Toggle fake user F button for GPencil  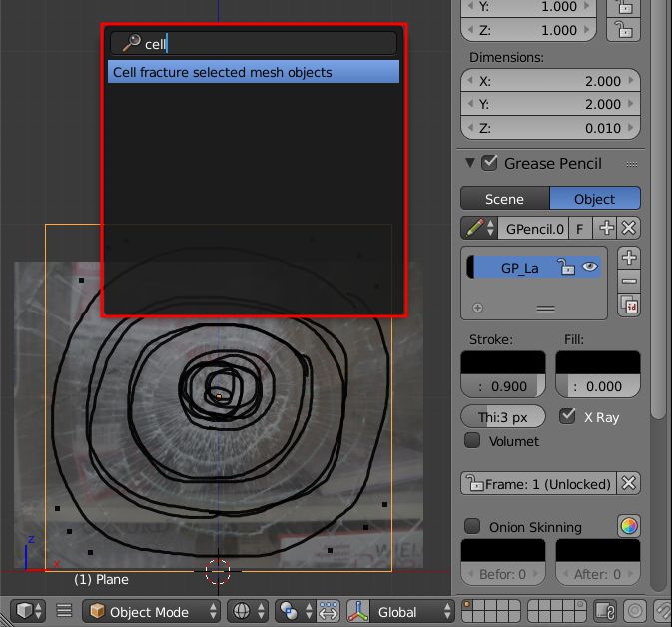point(580,228)
